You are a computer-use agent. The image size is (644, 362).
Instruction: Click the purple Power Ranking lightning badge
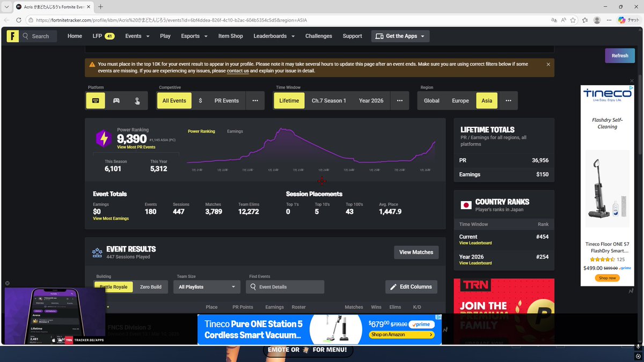coord(104,139)
